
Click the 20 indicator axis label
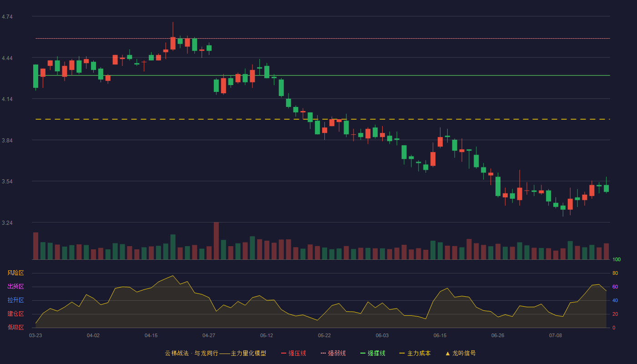(x=615, y=314)
